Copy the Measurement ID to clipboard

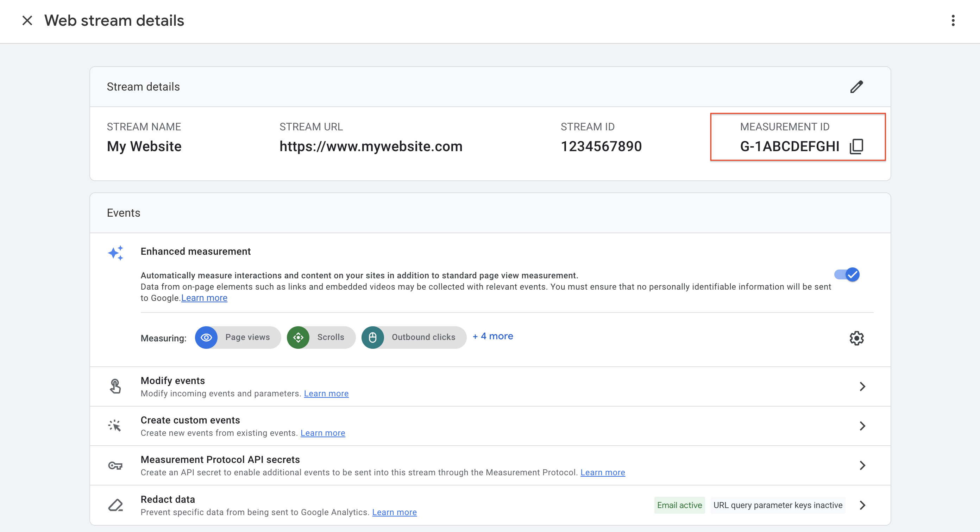(856, 146)
